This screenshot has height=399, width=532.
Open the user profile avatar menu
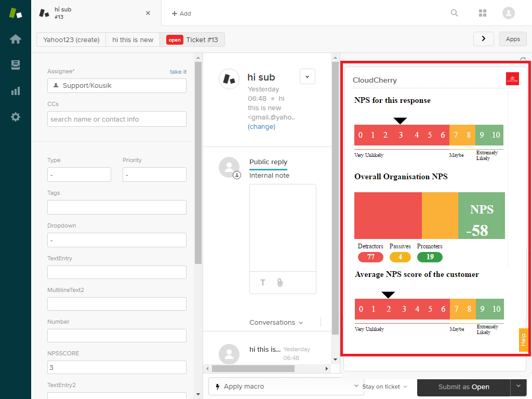click(x=509, y=13)
